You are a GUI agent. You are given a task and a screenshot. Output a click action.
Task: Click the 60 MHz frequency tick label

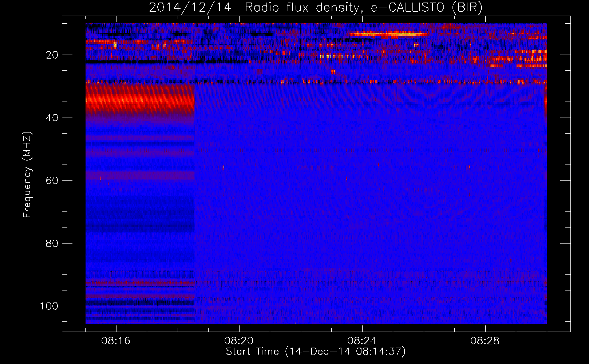pos(52,181)
